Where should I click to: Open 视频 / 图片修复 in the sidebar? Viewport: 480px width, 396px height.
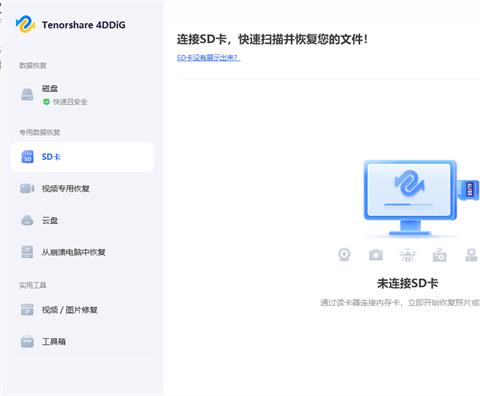click(x=82, y=310)
